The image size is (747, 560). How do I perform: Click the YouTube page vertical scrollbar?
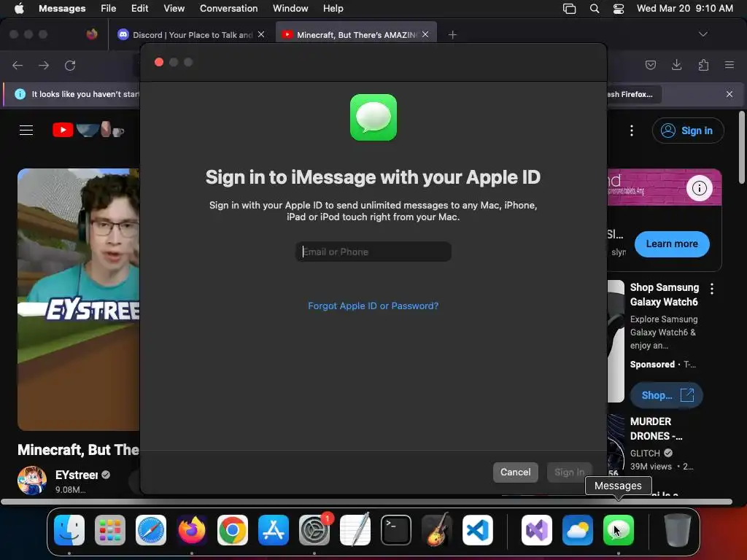(741, 147)
